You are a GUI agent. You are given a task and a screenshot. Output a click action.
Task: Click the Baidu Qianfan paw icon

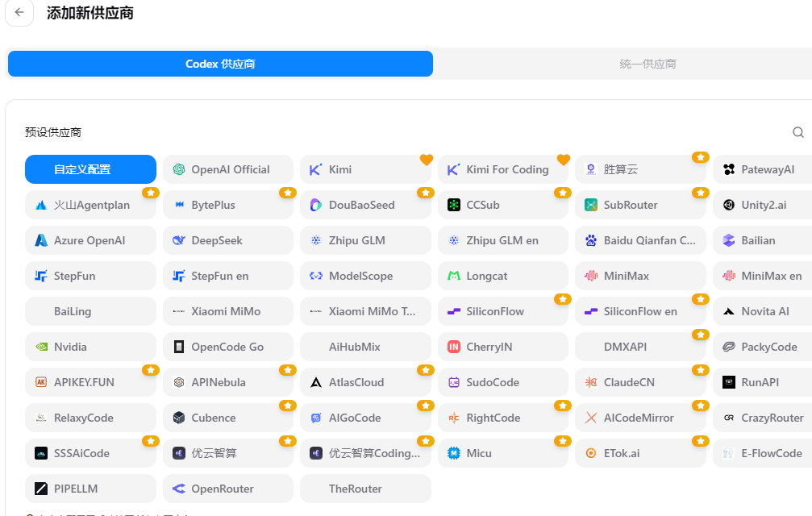(x=591, y=240)
